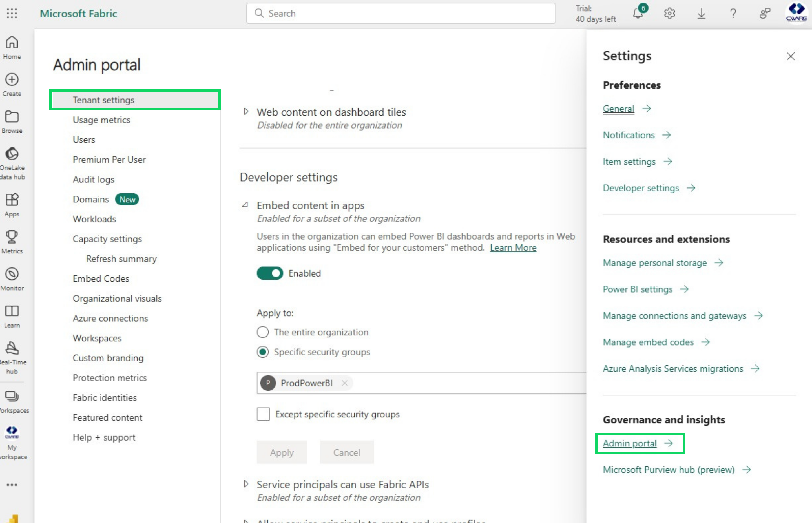Click the top Search field
This screenshot has width=812, height=524.
[x=401, y=13]
